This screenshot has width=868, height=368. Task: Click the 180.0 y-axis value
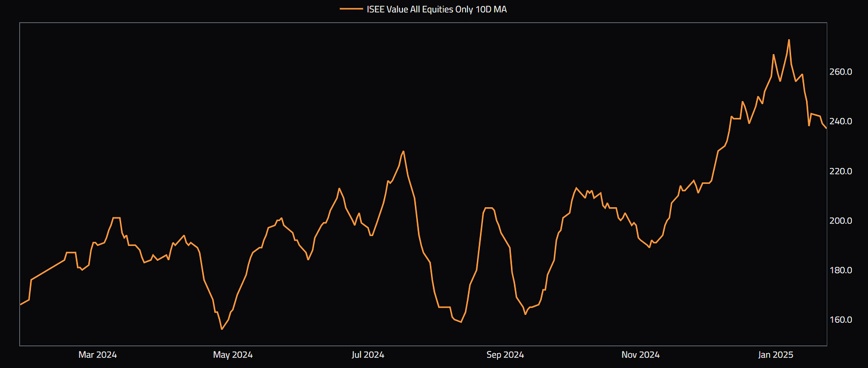[842, 270]
